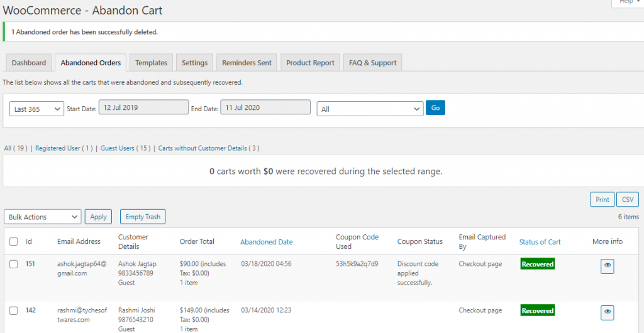The width and height of the screenshot is (644, 333).
Task: Go to the Settings tab
Action: tap(195, 63)
